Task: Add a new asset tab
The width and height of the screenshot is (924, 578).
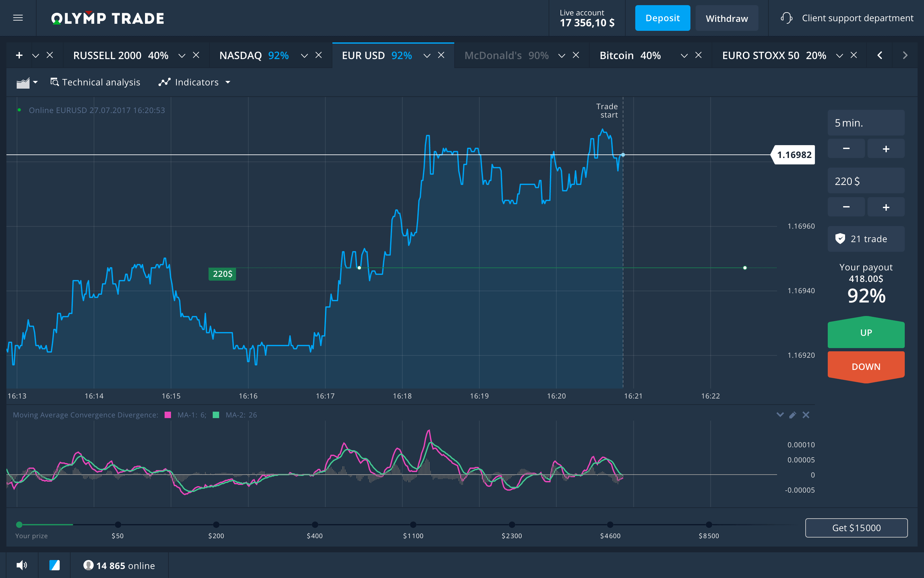Action: (19, 56)
